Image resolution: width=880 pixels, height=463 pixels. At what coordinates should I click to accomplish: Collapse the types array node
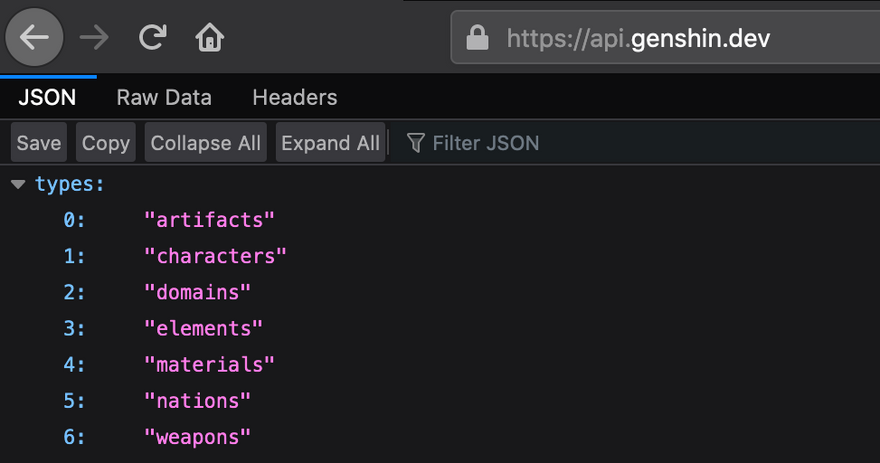tap(18, 184)
